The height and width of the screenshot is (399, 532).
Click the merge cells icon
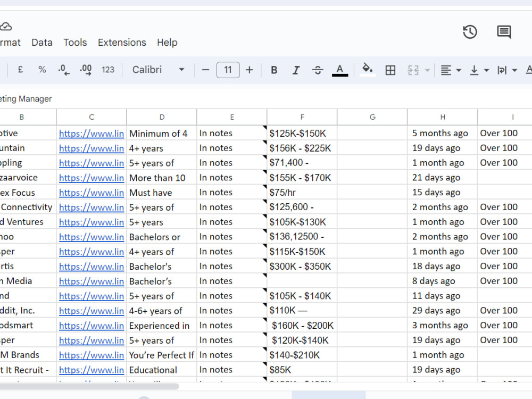point(413,70)
